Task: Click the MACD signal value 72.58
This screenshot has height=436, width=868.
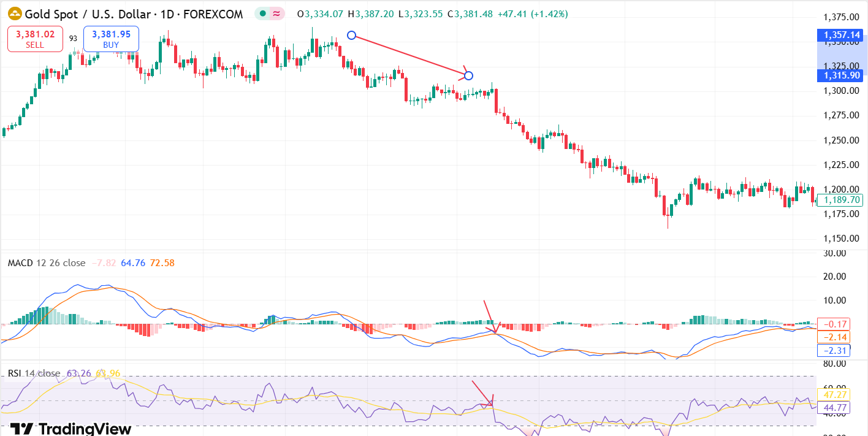Action: tap(162, 263)
